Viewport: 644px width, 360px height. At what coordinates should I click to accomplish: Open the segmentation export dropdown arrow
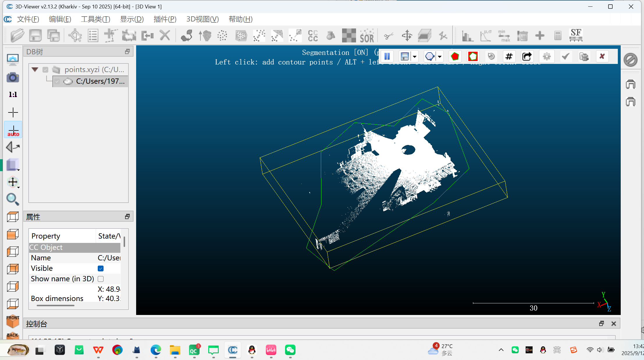pos(415,57)
